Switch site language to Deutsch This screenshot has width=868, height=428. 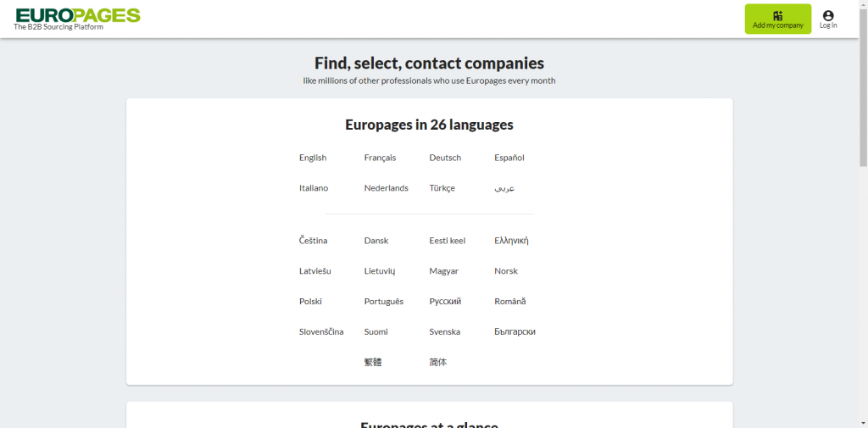[x=445, y=158]
